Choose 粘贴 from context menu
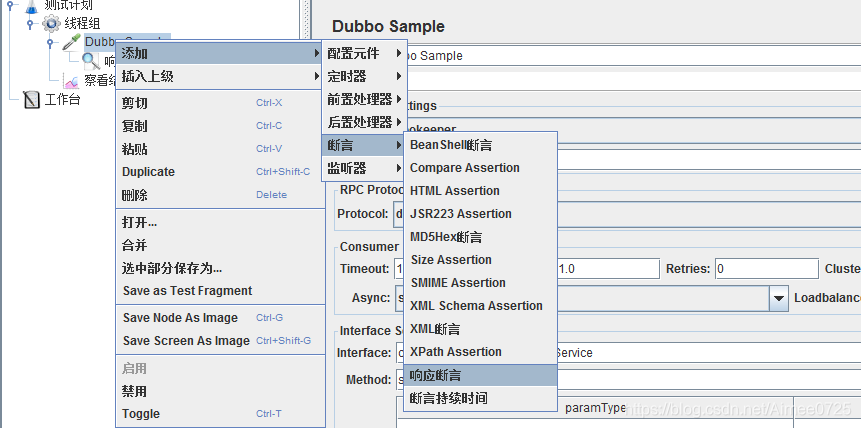 pos(220,149)
